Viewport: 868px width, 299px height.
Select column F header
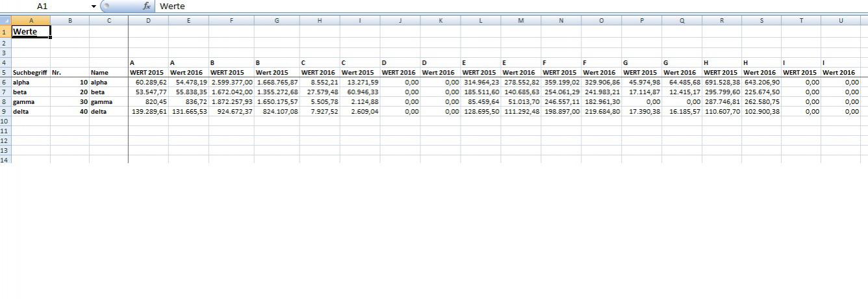231,21
